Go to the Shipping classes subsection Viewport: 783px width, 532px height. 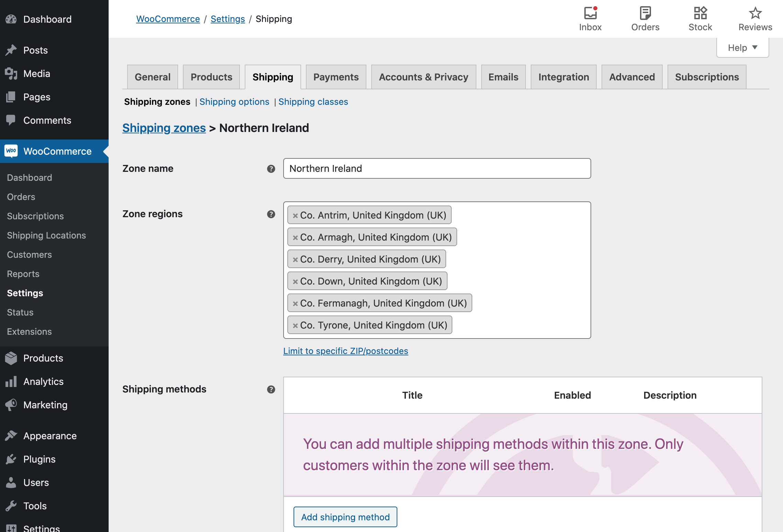coord(313,102)
